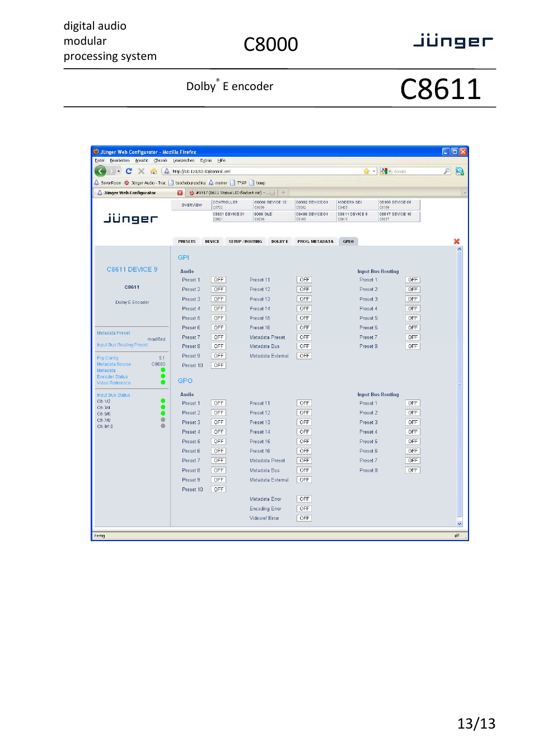Bookmark this page with the star icon

pyautogui.click(x=366, y=171)
